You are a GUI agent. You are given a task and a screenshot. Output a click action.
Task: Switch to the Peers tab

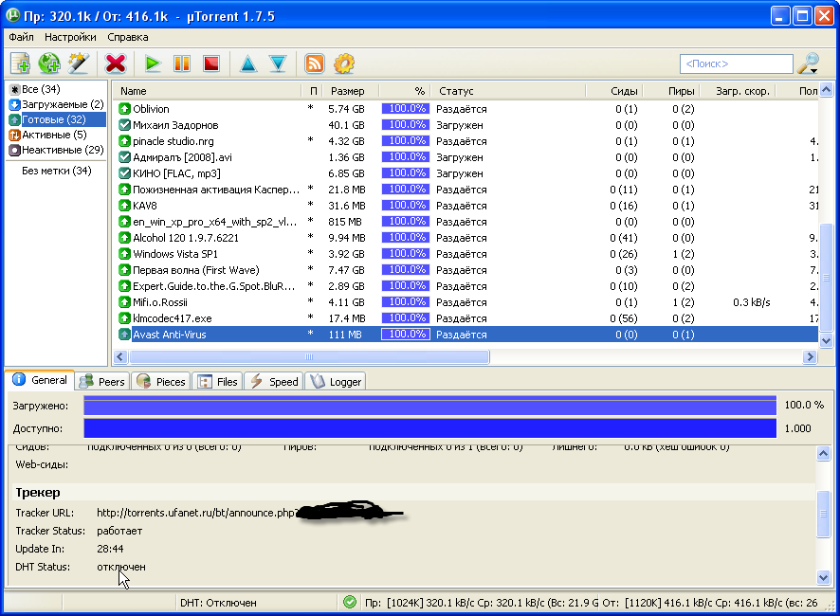click(102, 381)
